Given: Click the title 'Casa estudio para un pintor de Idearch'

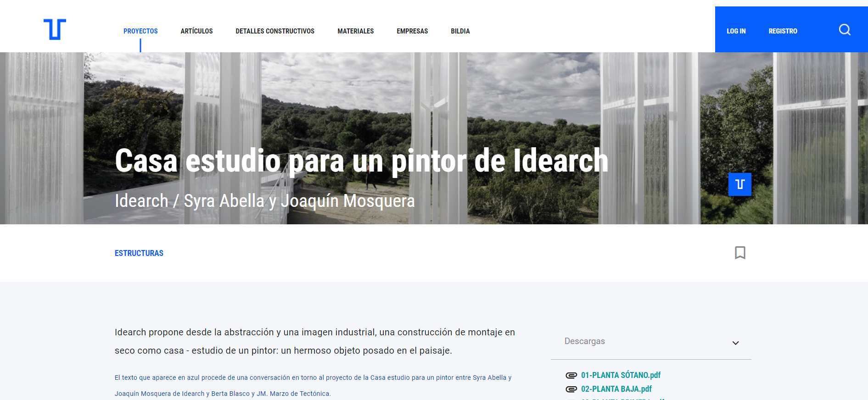Looking at the screenshot, I should coord(362,161).
